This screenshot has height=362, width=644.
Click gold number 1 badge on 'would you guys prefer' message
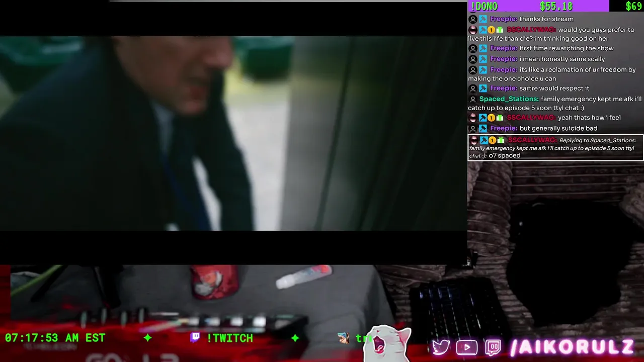click(x=491, y=30)
